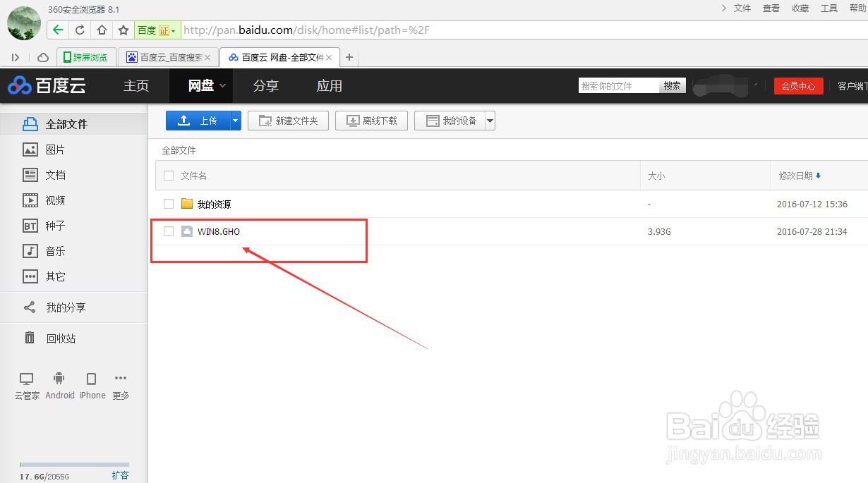The width and height of the screenshot is (868, 483).
Task: Open the 会员中心 red button
Action: point(798,86)
